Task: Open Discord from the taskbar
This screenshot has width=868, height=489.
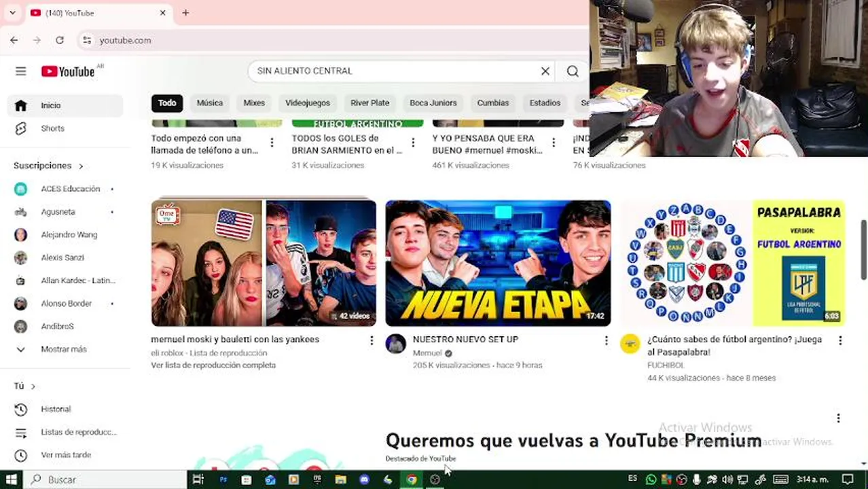Action: pyautogui.click(x=364, y=479)
